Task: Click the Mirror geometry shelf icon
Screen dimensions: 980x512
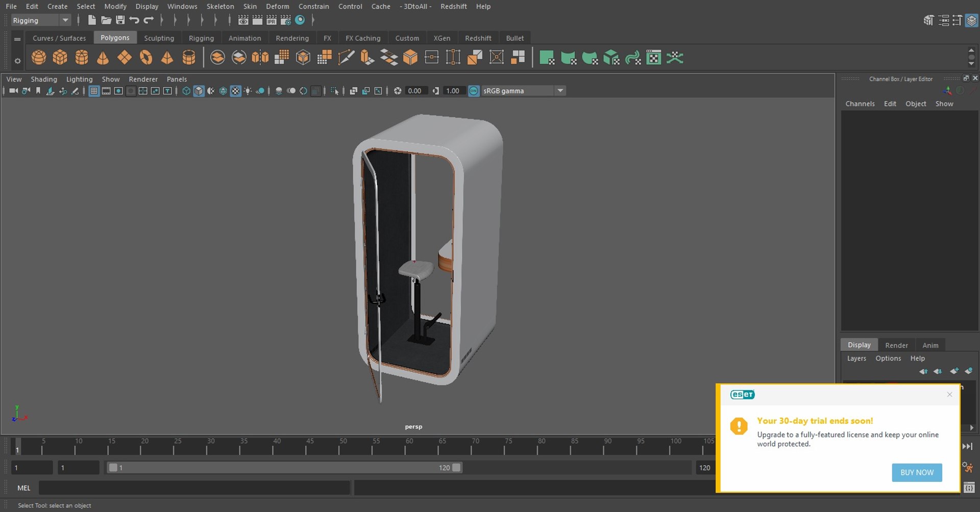Action: point(260,58)
